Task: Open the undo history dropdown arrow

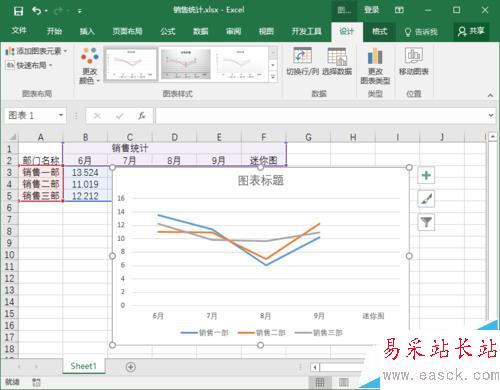Action: pyautogui.click(x=46, y=11)
